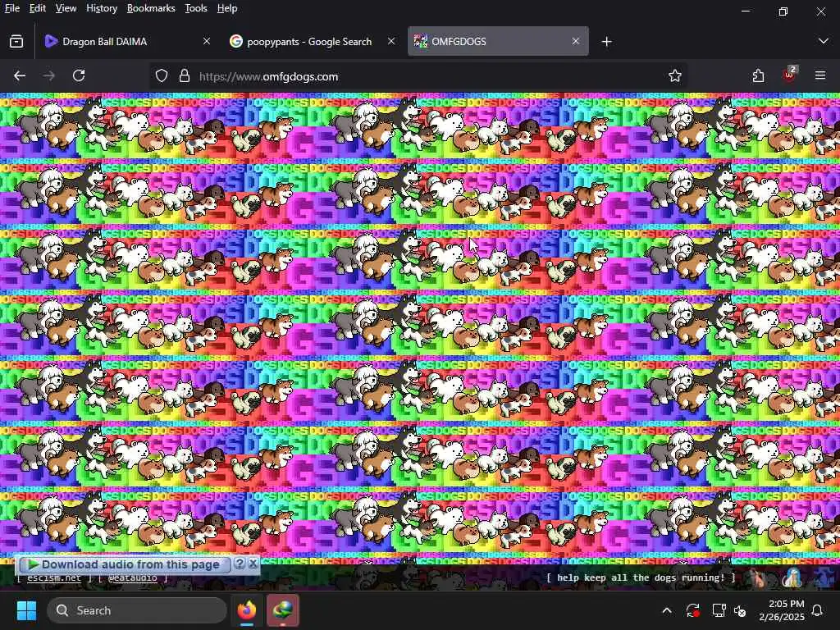Viewport: 840px width, 630px height.
Task: Open the notifications bell icon
Action: 818,610
